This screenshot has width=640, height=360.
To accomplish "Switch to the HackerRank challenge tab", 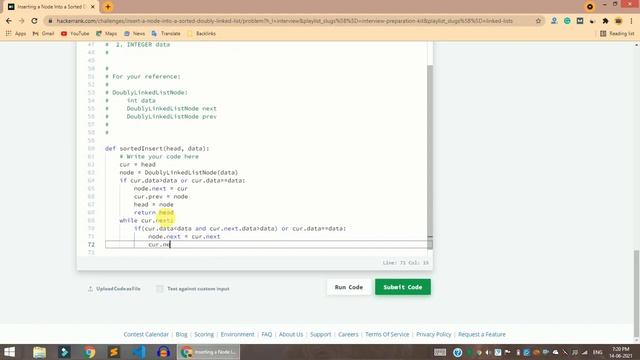I will click(x=51, y=7).
